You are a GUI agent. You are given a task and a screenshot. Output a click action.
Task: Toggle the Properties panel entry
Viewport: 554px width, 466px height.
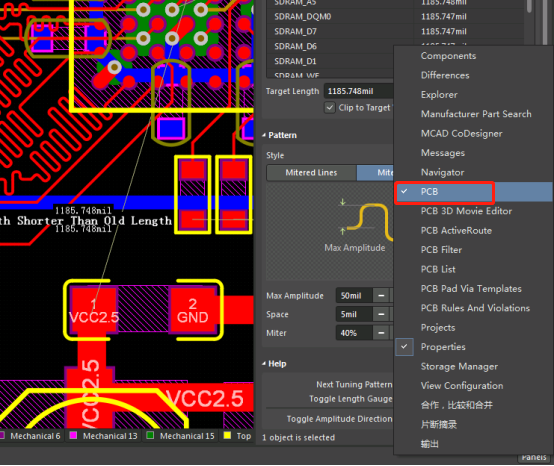pos(443,347)
